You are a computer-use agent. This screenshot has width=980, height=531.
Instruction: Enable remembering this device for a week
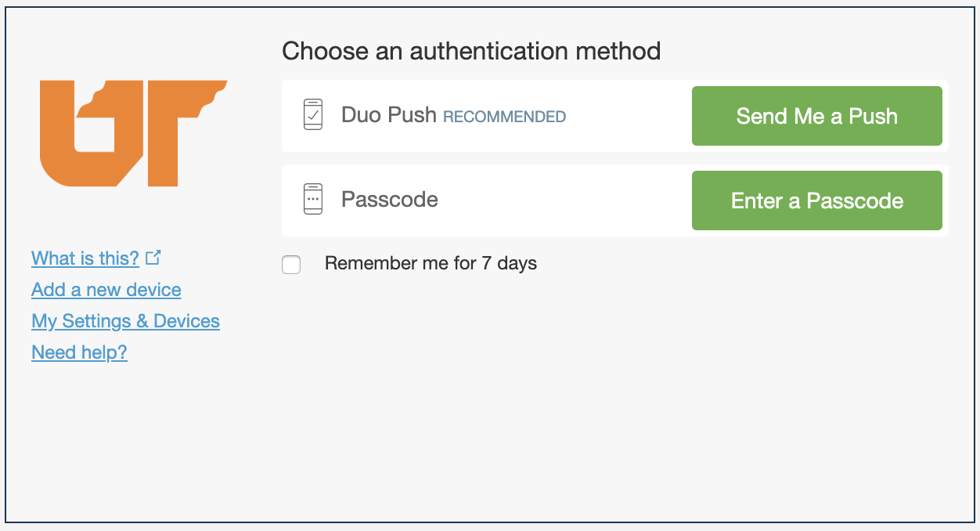pyautogui.click(x=290, y=265)
